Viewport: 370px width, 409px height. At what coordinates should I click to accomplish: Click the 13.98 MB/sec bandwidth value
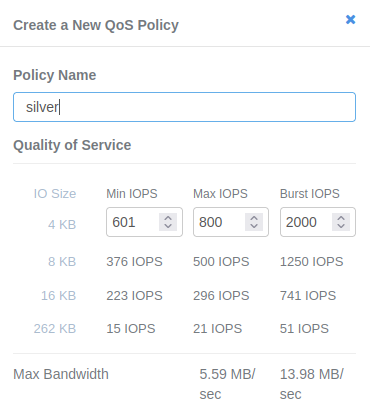pos(312,384)
